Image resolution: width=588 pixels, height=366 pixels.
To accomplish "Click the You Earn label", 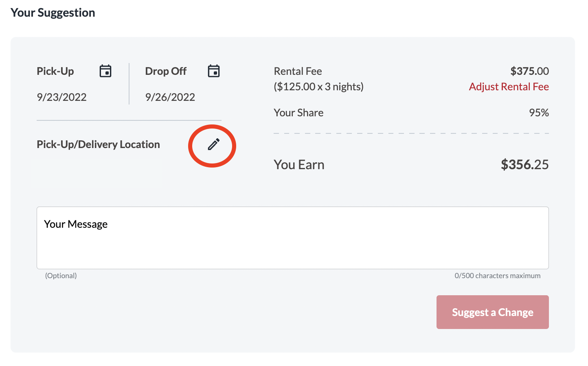I will (299, 165).
